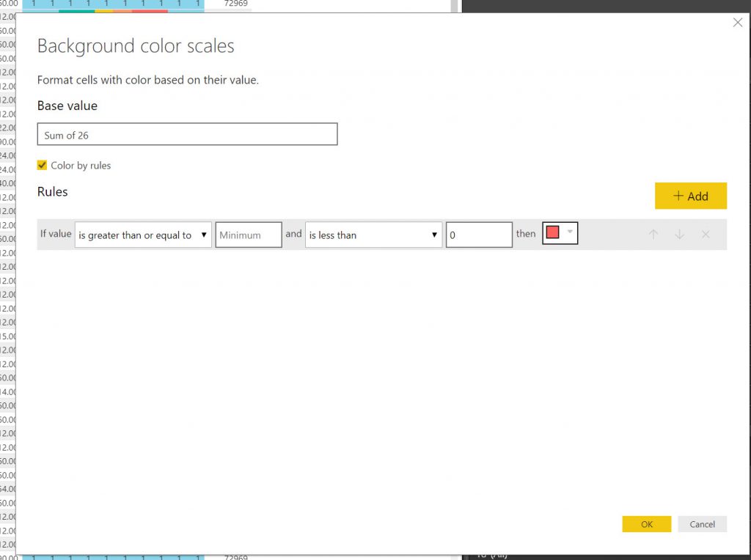Open the 'is greater than or equal to' dropdown

coord(143,235)
